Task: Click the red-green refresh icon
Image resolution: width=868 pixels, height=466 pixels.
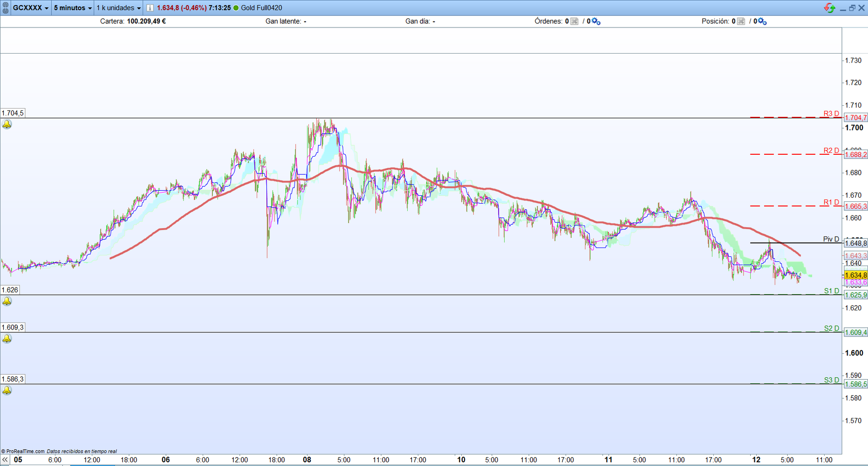Action: point(829,8)
